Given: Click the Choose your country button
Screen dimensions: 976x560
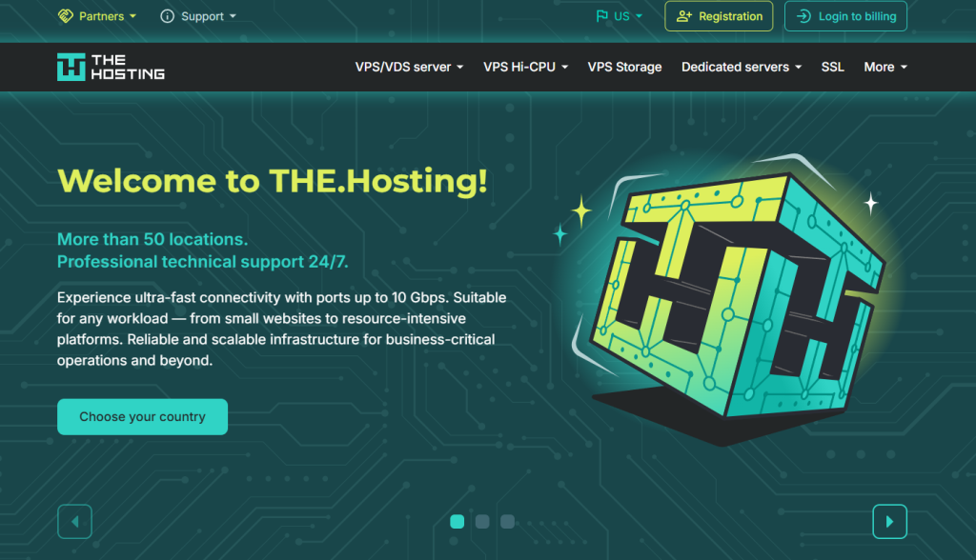Looking at the screenshot, I should (143, 417).
